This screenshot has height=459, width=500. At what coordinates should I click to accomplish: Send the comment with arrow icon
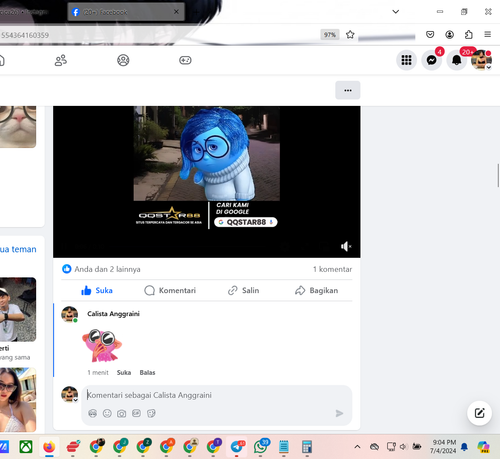339,413
